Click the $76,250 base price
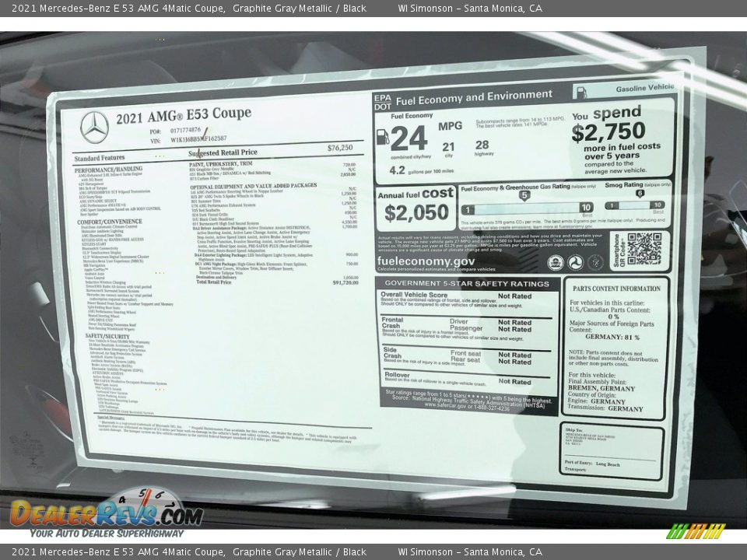This screenshot has height=560, width=747. point(340,148)
